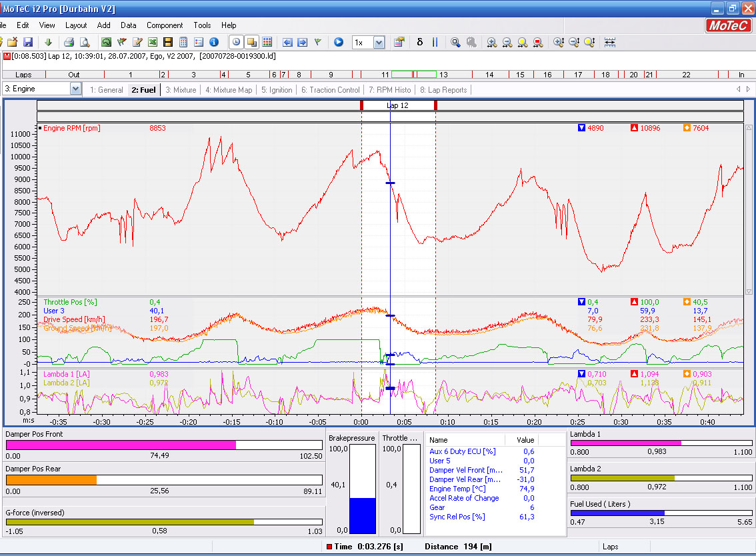Click the blue right arrow icon
Viewport: 756px width, 556px height.
click(x=302, y=43)
